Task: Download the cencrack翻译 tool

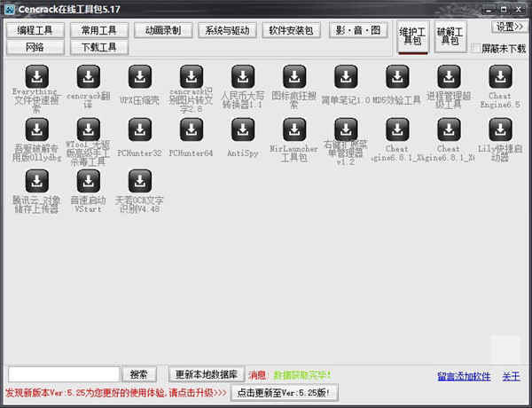Action: (88, 76)
